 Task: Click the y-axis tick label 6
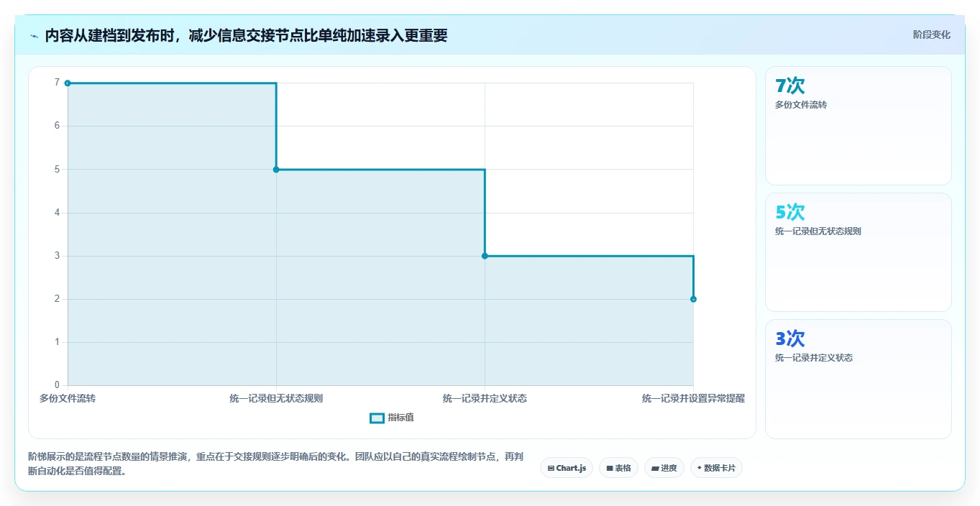click(57, 126)
